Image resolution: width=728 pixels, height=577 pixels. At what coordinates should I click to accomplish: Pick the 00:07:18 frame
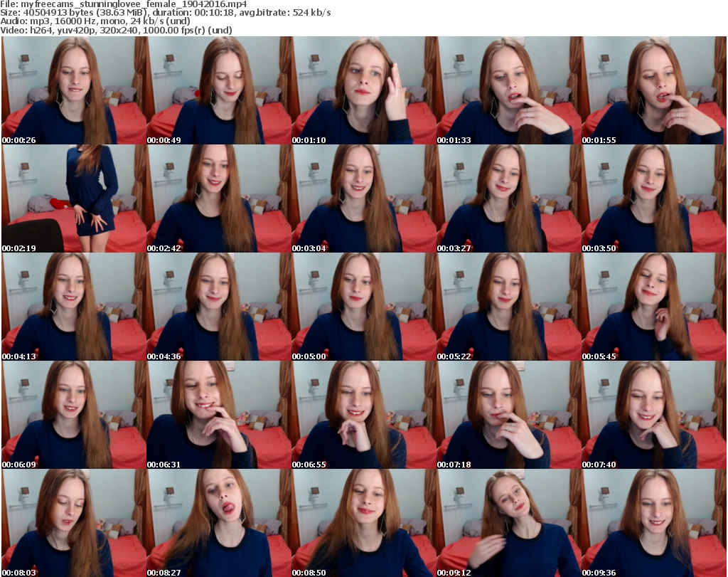click(x=509, y=415)
